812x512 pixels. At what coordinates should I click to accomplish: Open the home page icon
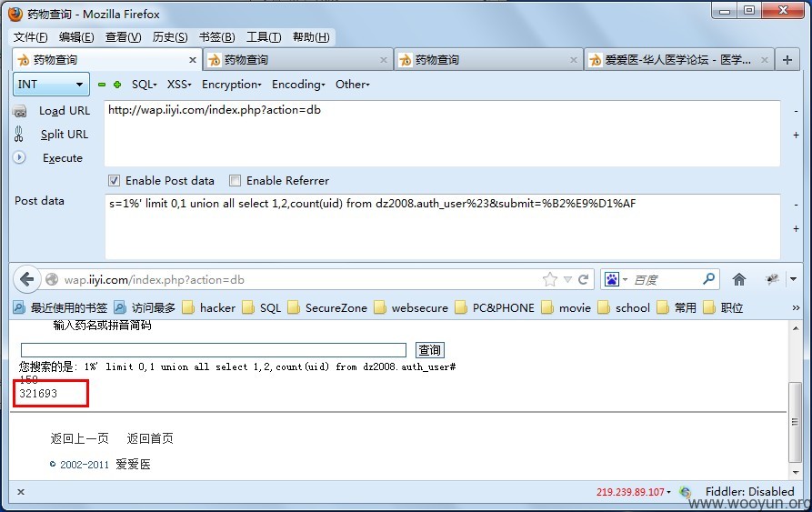pyautogui.click(x=739, y=279)
